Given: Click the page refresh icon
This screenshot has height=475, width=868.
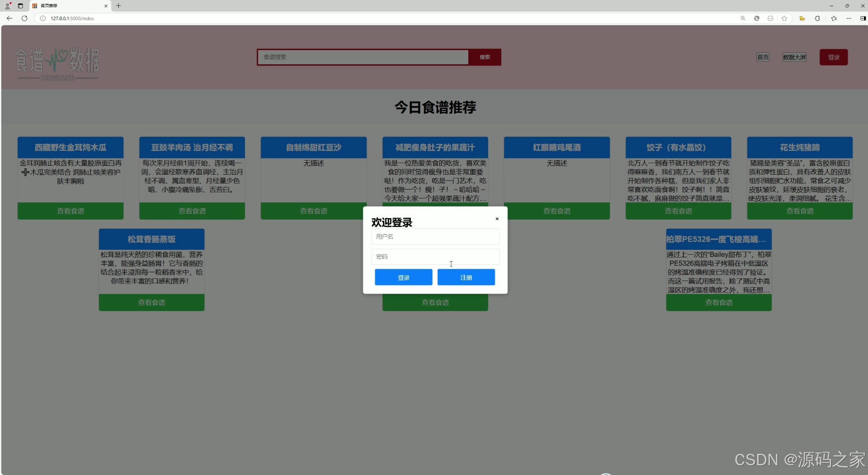Looking at the screenshot, I should pos(25,18).
